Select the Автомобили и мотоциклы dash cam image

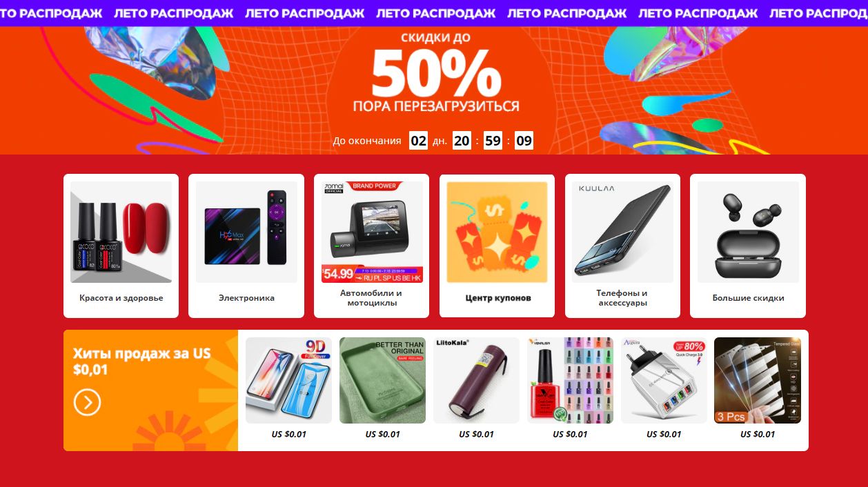coord(372,232)
